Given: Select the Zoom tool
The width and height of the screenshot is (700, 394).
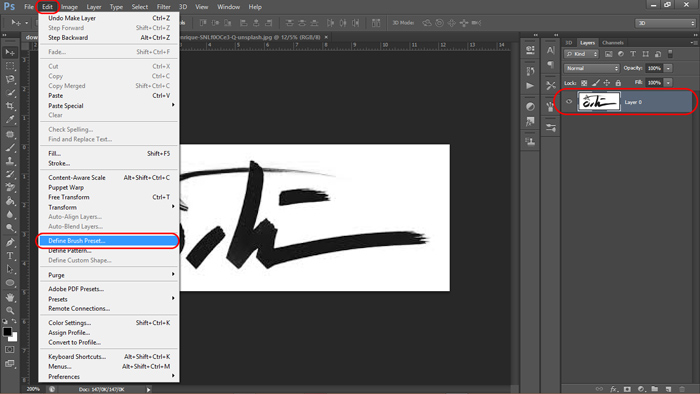Looking at the screenshot, I should 10,311.
